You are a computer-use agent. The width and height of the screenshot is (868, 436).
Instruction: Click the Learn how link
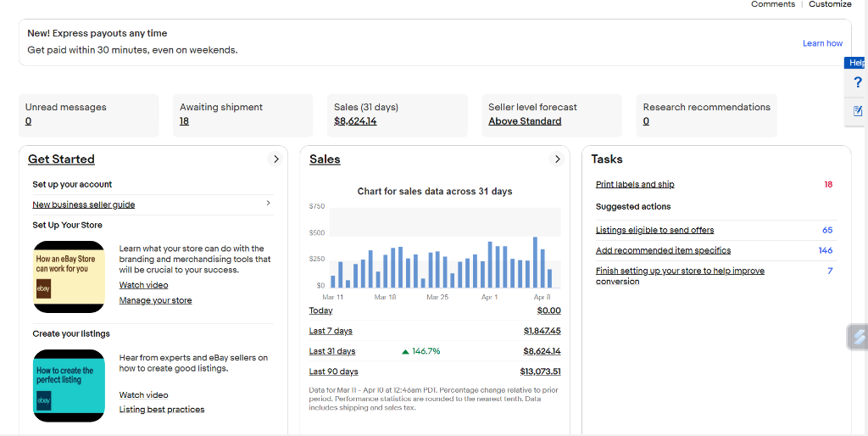pos(822,43)
